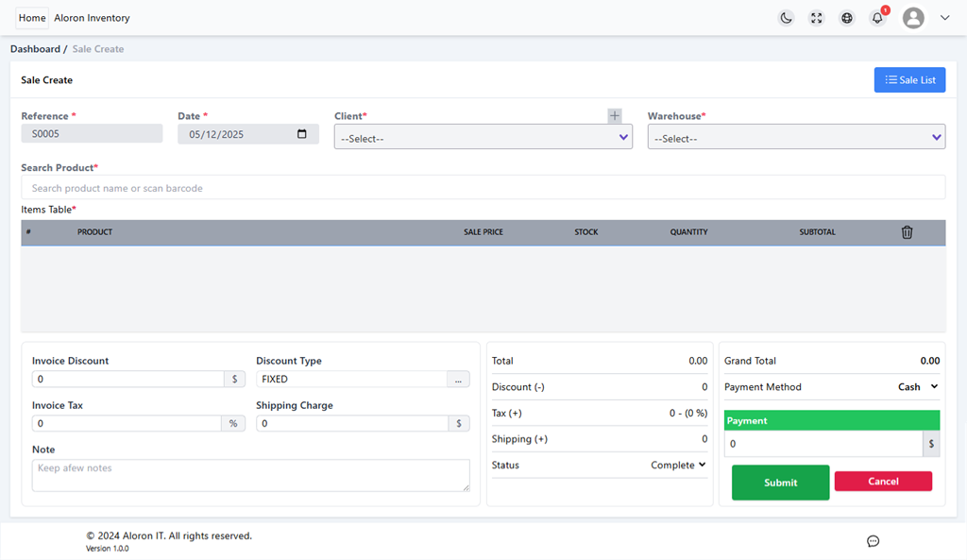Click trash icon in items table header
The image size is (967, 560).
click(x=907, y=232)
